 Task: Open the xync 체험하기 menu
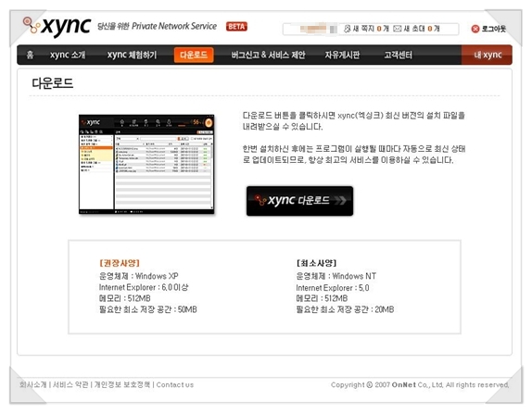pos(132,55)
